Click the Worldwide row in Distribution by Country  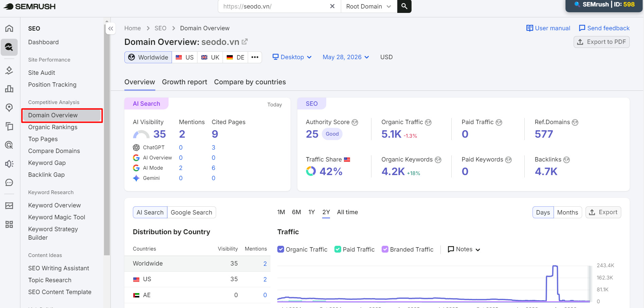[197, 263]
